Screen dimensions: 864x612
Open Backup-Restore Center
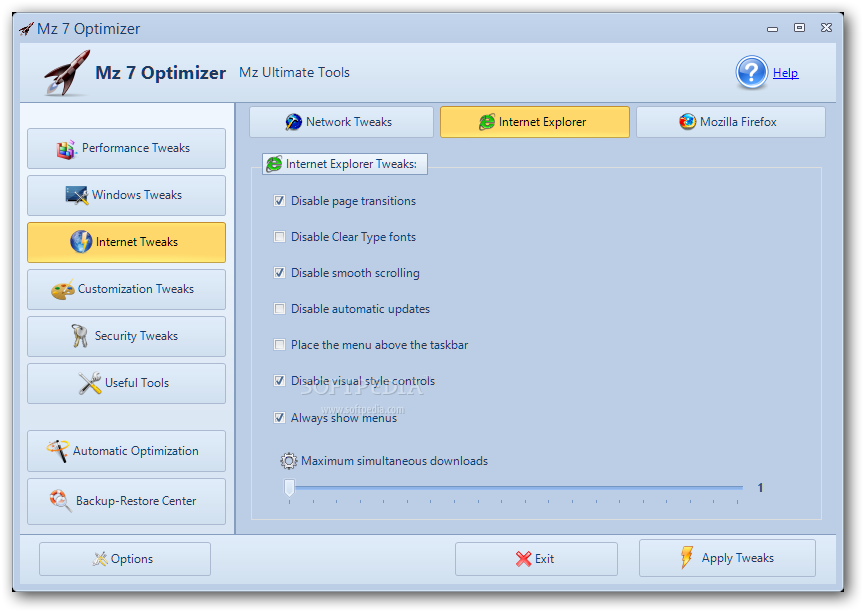126,501
